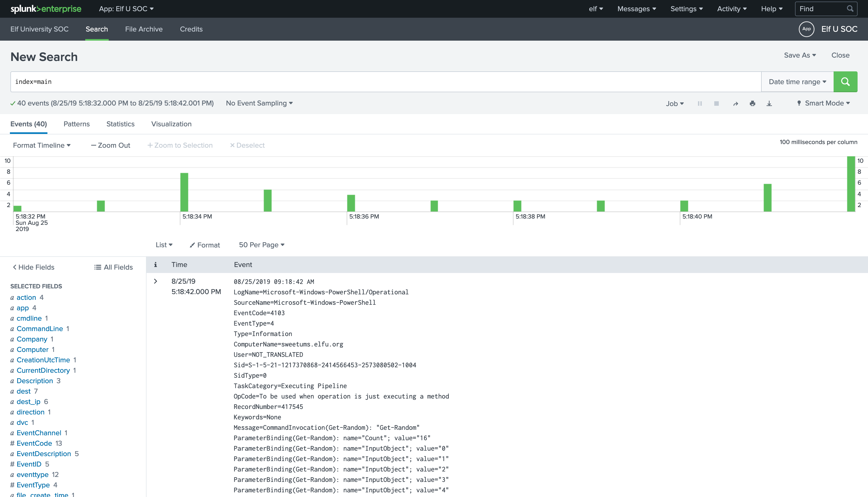This screenshot has height=497, width=868.
Task: Click the App circle icon
Action: [806, 29]
